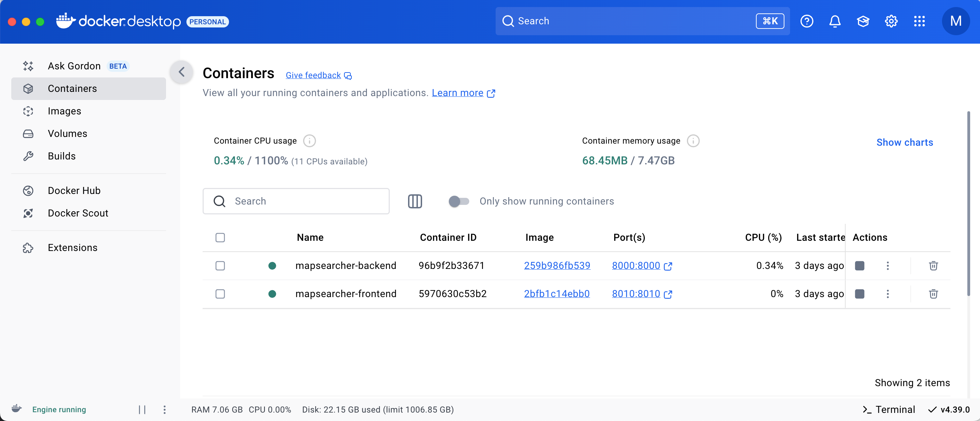The width and height of the screenshot is (980, 421).
Task: Open Docker Desktop settings gear
Action: pyautogui.click(x=891, y=21)
